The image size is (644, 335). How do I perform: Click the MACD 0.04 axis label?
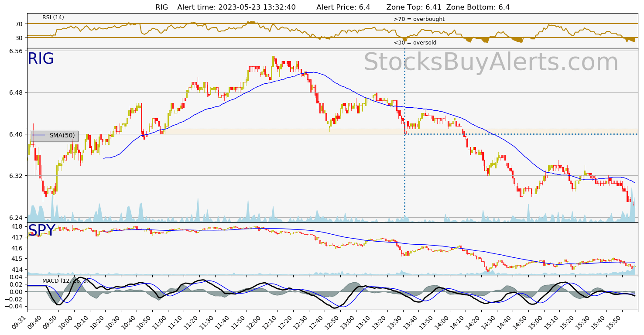click(15, 277)
